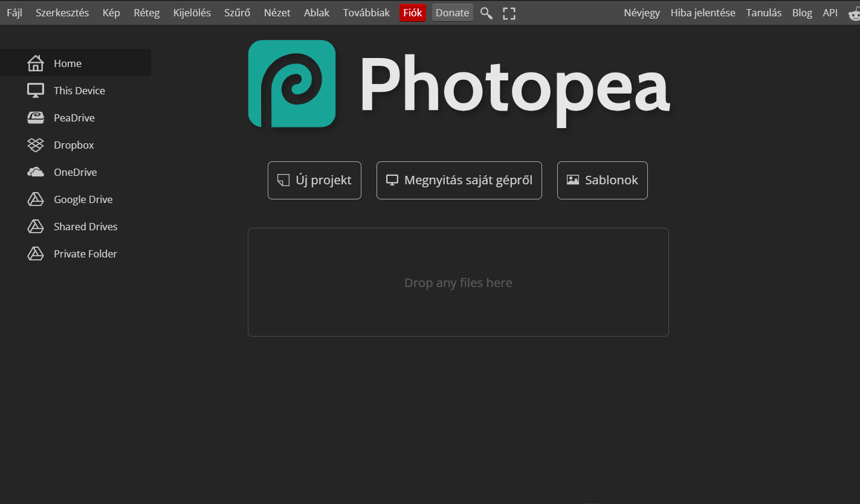Open the Továbbiak menu
The width and height of the screenshot is (860, 504).
(x=366, y=13)
